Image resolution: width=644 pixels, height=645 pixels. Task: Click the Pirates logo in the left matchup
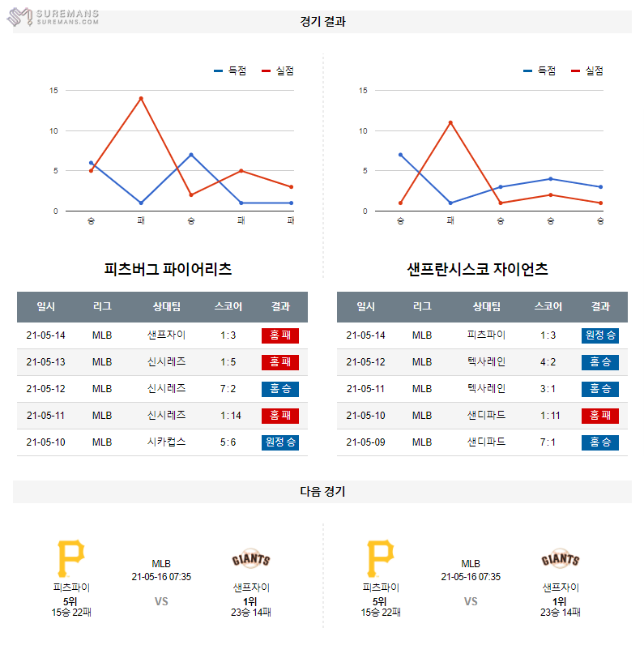(70, 559)
